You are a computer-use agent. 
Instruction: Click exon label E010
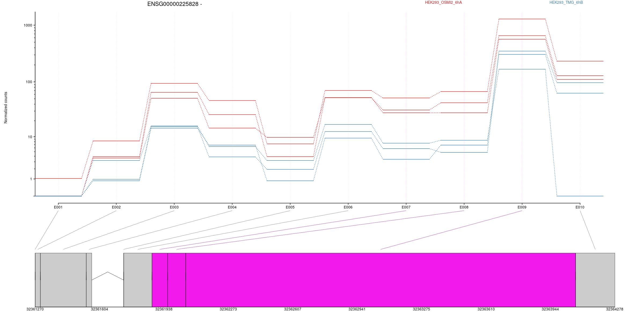580,207
